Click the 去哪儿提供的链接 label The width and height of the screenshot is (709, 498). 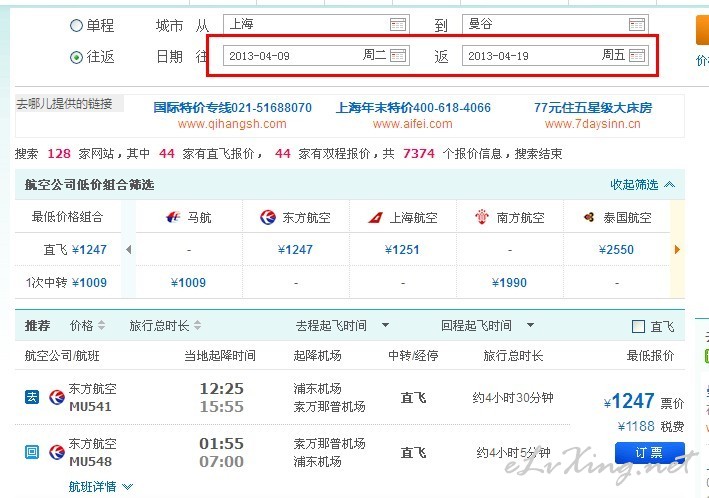click(x=64, y=104)
